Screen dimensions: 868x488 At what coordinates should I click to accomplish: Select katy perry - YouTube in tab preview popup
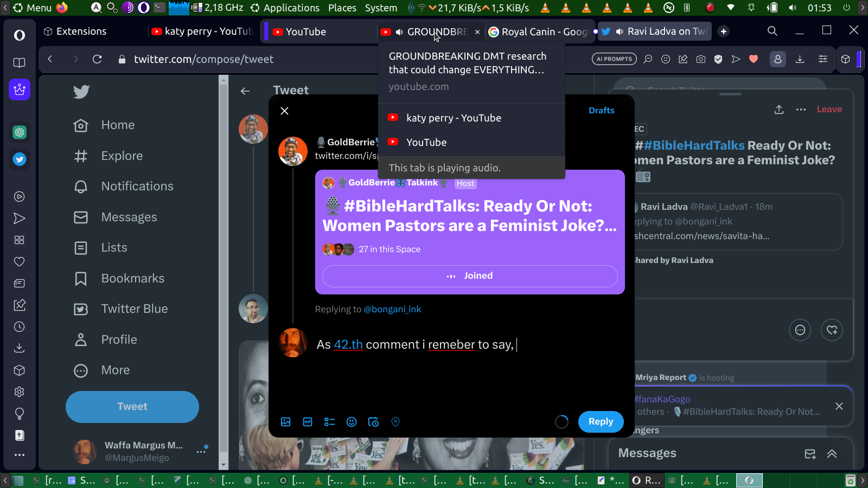tap(471, 118)
